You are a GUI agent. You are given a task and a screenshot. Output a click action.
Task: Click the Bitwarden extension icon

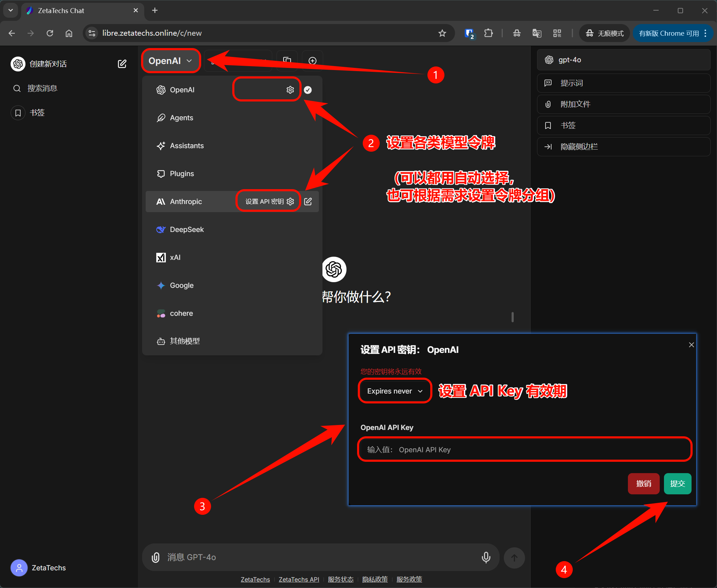(469, 33)
